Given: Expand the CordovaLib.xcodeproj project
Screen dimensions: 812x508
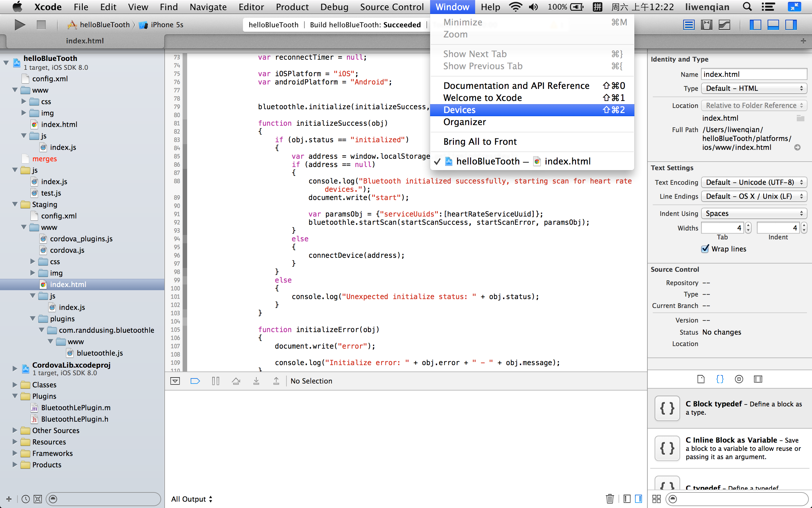Looking at the screenshot, I should (15, 369).
